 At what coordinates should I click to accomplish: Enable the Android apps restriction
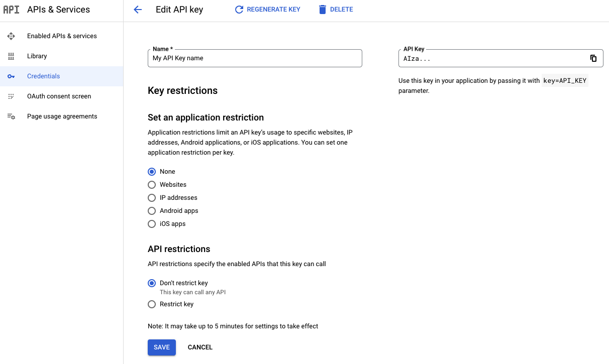[152, 211]
